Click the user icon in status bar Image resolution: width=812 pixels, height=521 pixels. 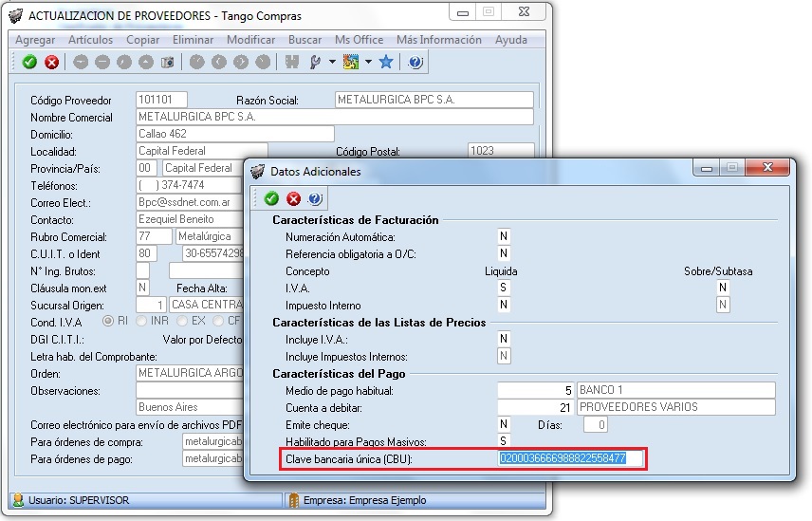coord(19,500)
